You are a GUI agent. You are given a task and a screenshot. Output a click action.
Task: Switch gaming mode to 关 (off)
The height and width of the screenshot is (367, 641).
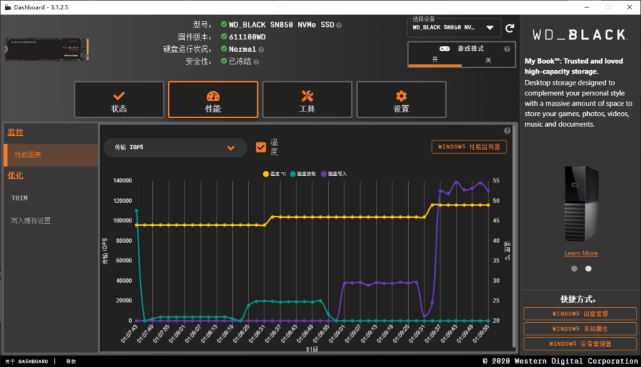point(488,60)
